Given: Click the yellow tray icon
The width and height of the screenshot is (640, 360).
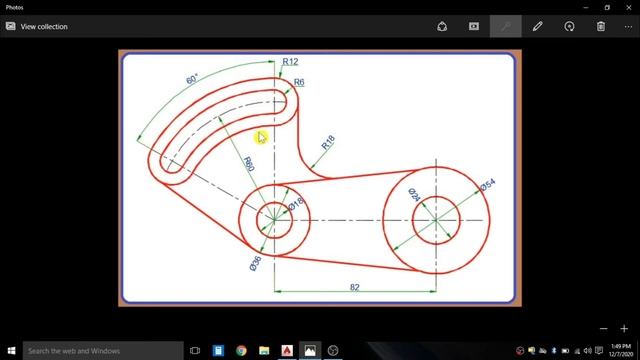Looking at the screenshot, I should (x=531, y=351).
